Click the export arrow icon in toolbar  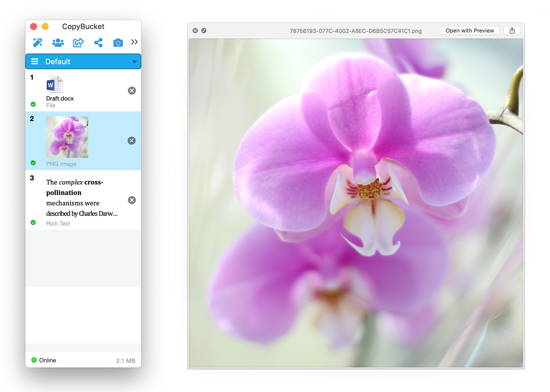coord(78,42)
